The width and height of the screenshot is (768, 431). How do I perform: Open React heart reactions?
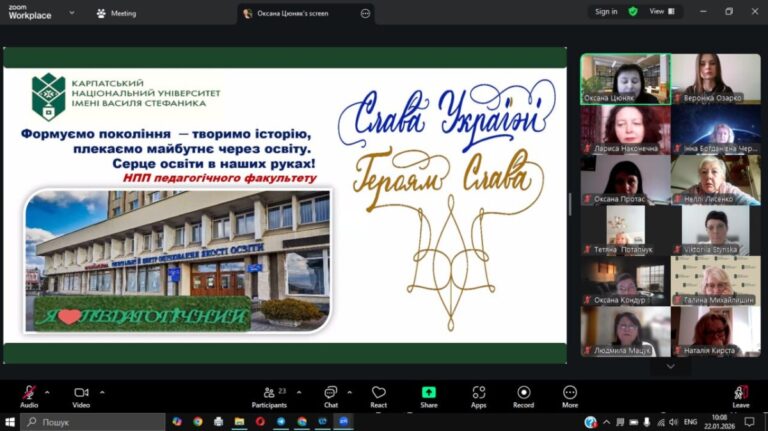(x=379, y=397)
